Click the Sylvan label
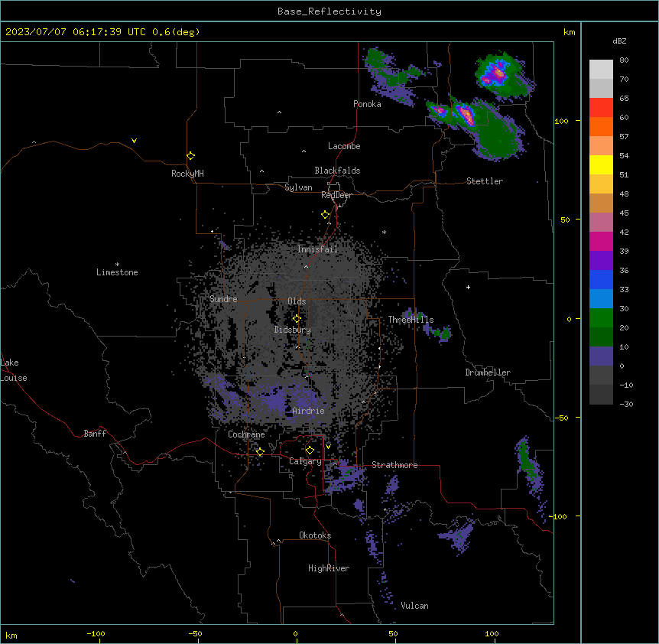659x644 pixels. 298,187
